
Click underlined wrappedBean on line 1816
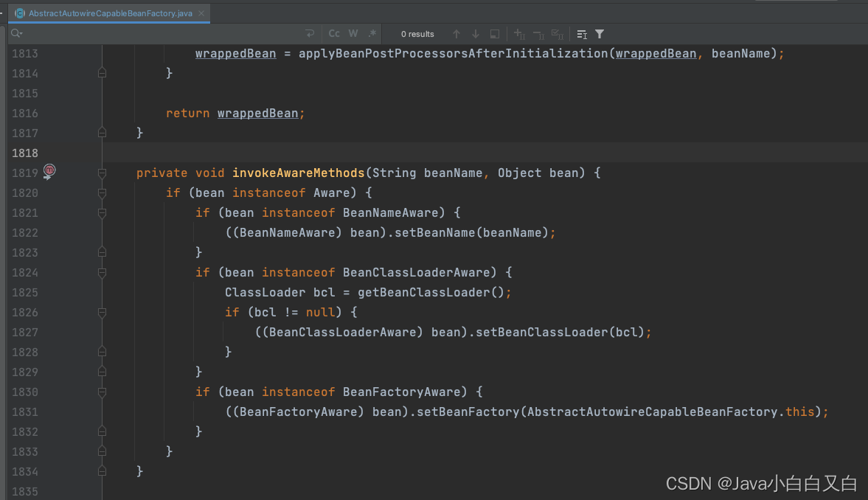[260, 112]
